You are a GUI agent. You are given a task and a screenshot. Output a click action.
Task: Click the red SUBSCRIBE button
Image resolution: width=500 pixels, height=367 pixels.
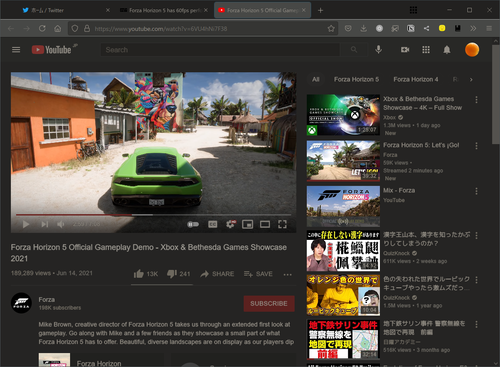click(x=269, y=304)
